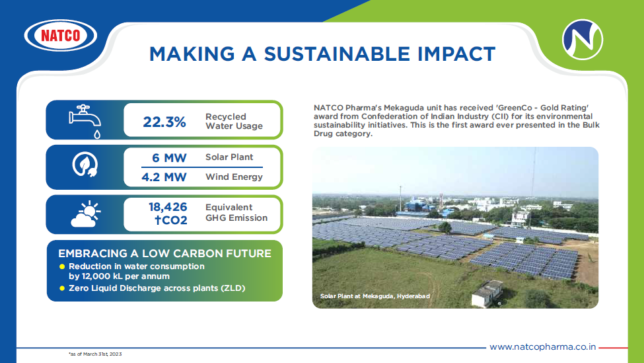Image resolution: width=644 pixels, height=363 pixels.
Task: Click the solar plant photo
Action: point(455,227)
